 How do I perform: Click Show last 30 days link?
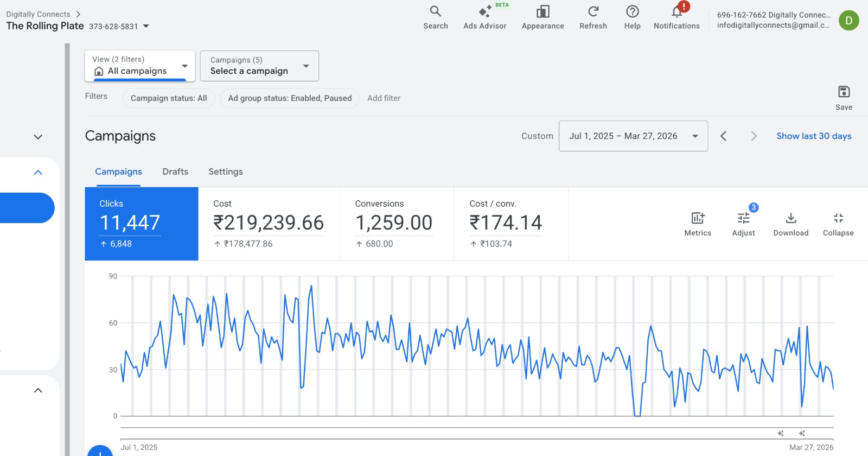coord(814,136)
